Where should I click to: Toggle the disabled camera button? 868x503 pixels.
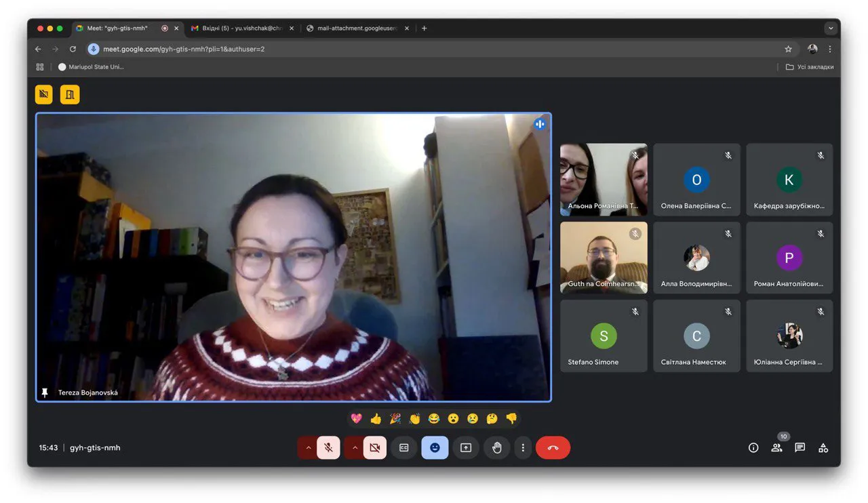coord(374,448)
